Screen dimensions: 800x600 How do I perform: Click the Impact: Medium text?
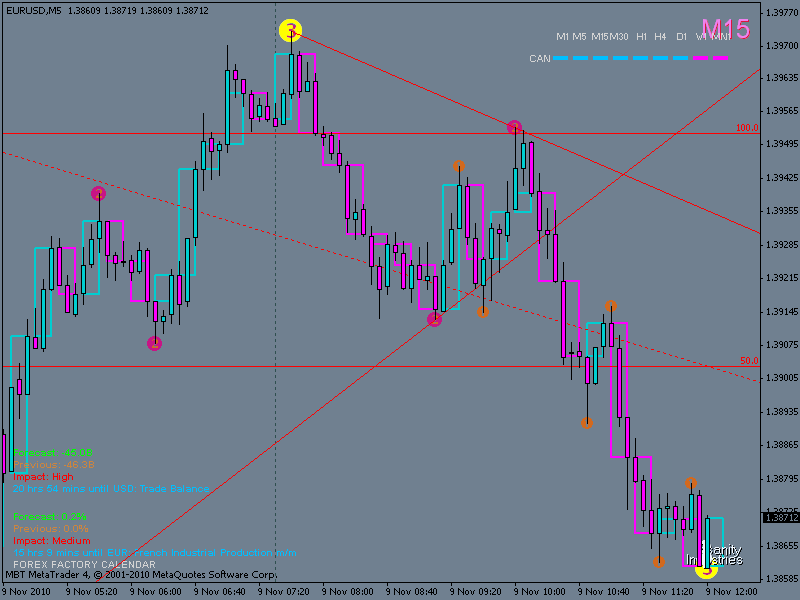[52, 541]
